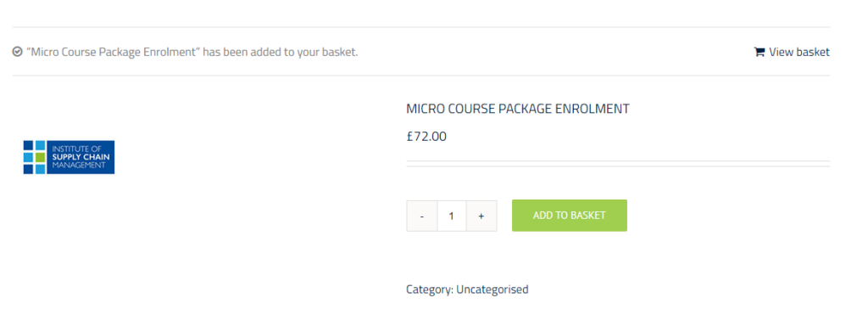Click the 'Category:' label text
Viewport: 868px width, 326px height.
(x=430, y=289)
